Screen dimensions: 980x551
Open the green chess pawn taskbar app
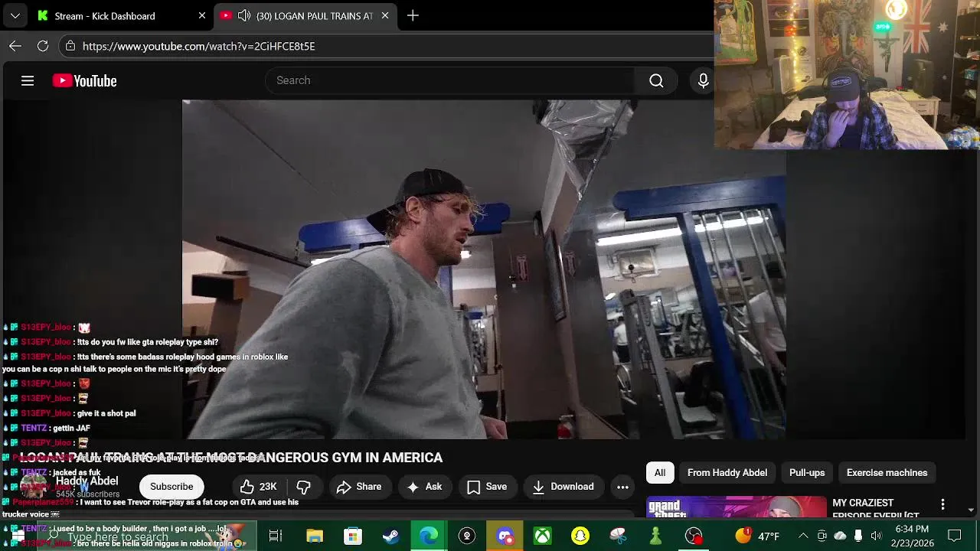[x=655, y=536]
